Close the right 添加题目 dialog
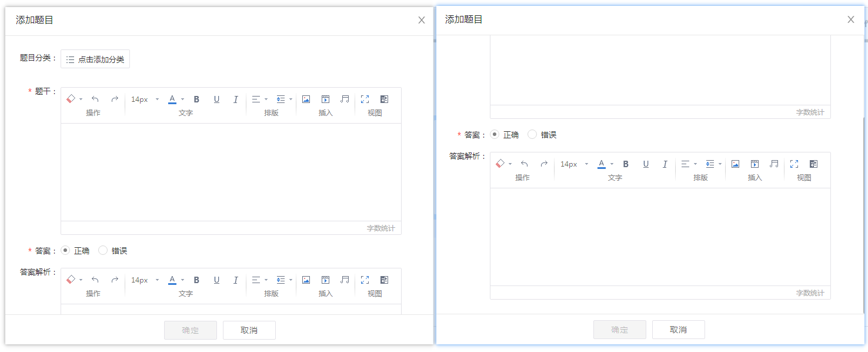 [x=851, y=19]
